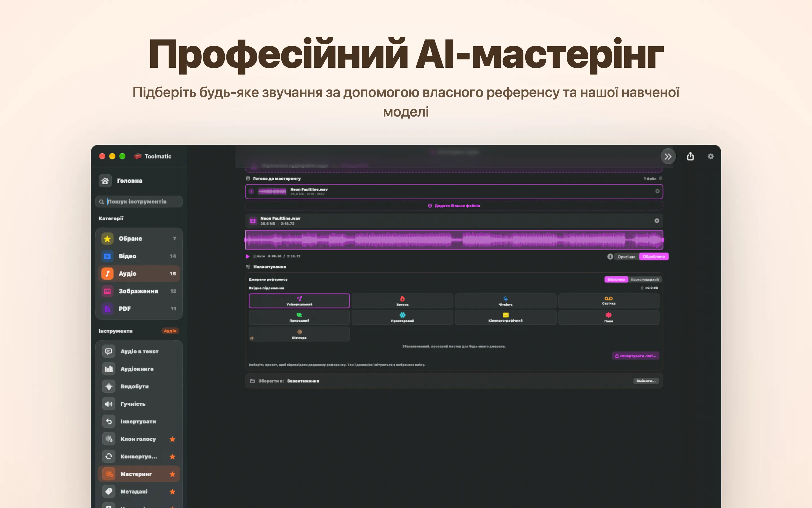Open the Головна home page
The image size is (812, 508).
[121, 181]
